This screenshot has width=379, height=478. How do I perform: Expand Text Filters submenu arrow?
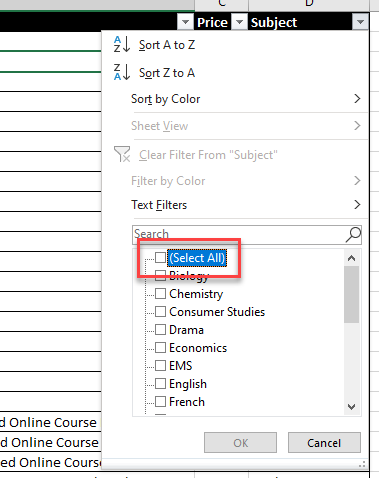coord(357,204)
